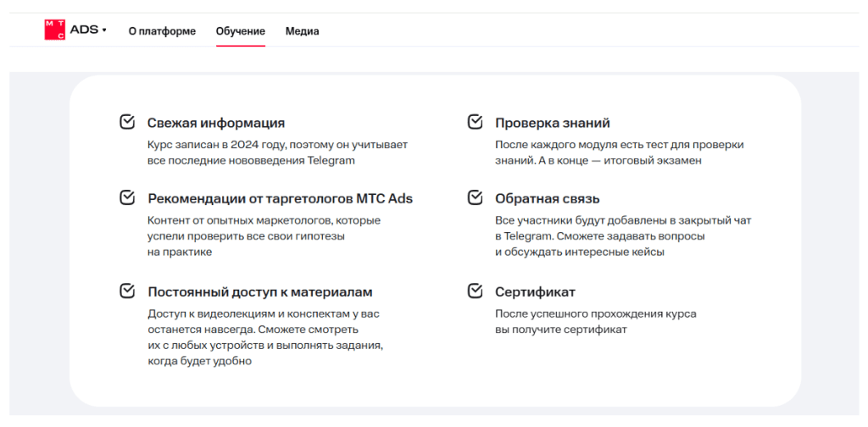The height and width of the screenshot is (427, 868).
Task: Click text все последние нововведения Telegram
Action: (251, 161)
